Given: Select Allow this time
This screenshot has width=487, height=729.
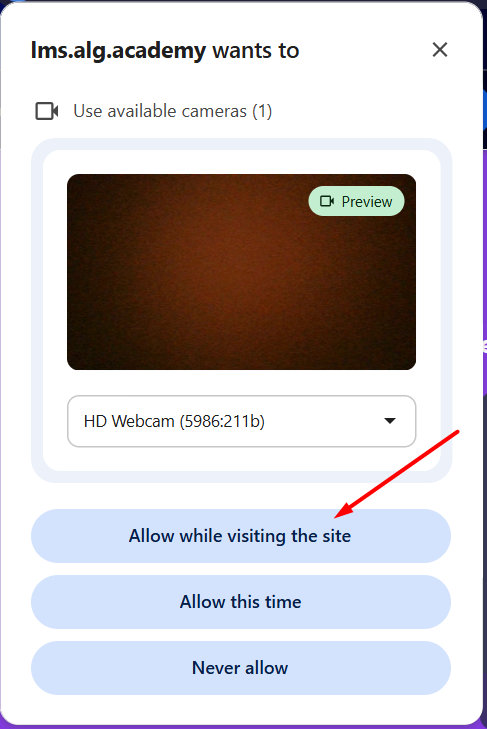Looking at the screenshot, I should pyautogui.click(x=241, y=602).
